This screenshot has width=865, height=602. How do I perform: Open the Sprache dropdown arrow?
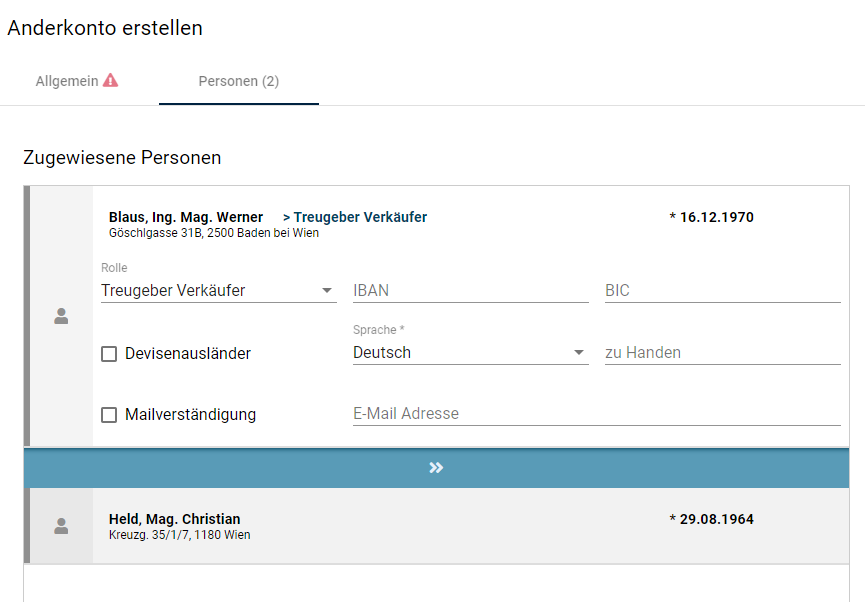[x=578, y=353]
